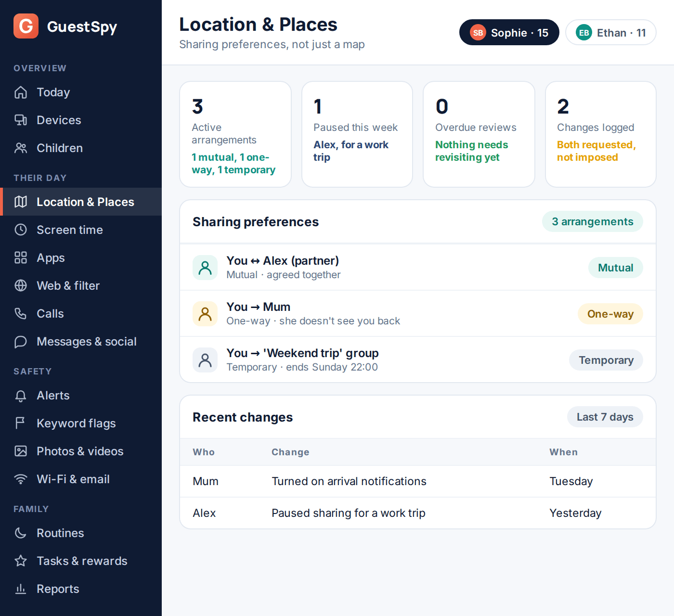
Task: Click the Tasks & rewards star icon
Action: point(21,561)
